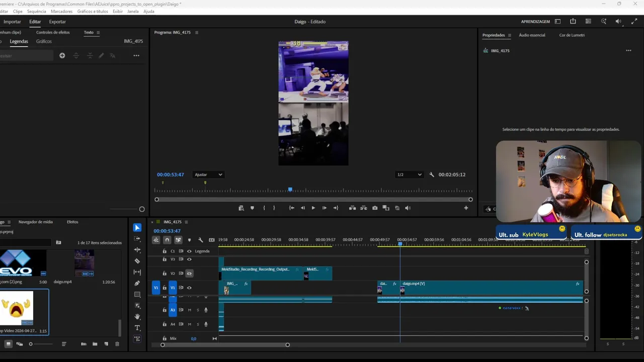Toggle linked selection in timeline
Screen dimensions: 644x362
[x=178, y=240]
